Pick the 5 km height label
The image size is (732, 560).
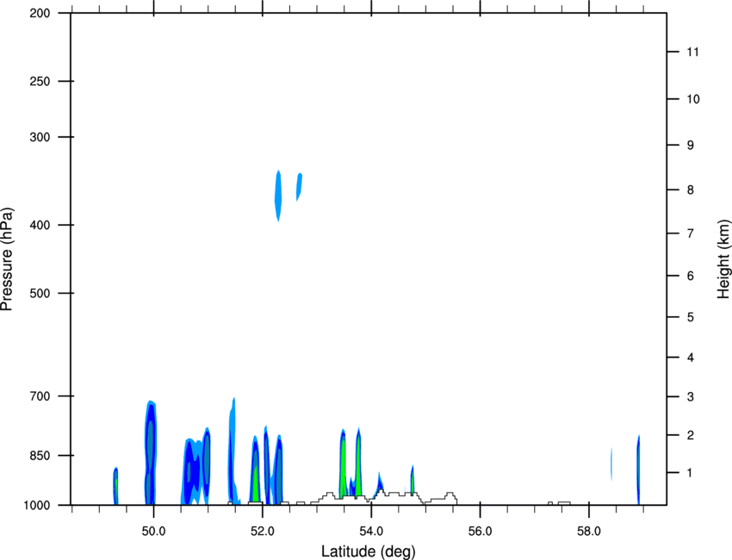(691, 317)
